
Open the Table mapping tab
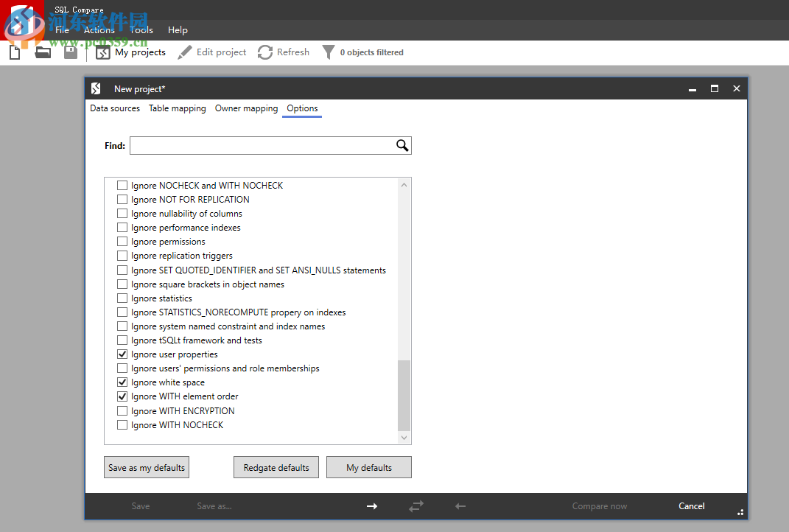pyautogui.click(x=177, y=108)
